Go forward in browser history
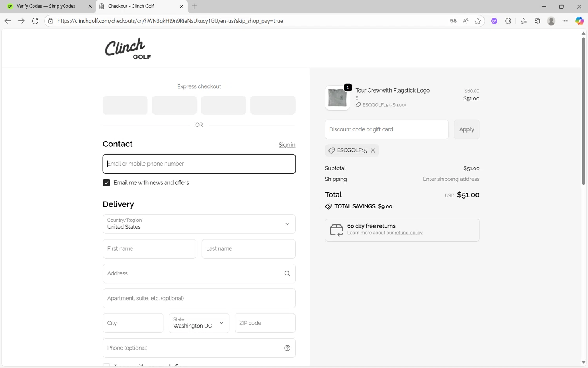The image size is (588, 368). [x=22, y=21]
